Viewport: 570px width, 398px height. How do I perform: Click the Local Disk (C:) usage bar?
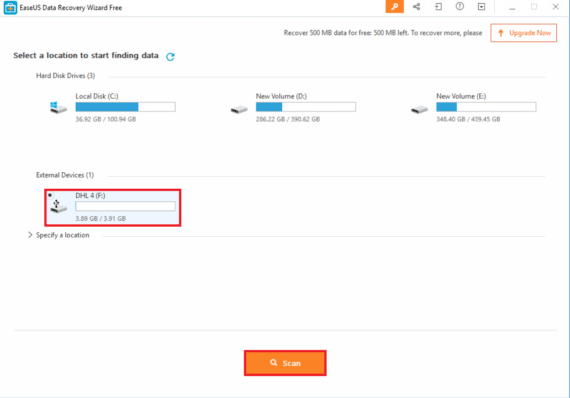125,107
